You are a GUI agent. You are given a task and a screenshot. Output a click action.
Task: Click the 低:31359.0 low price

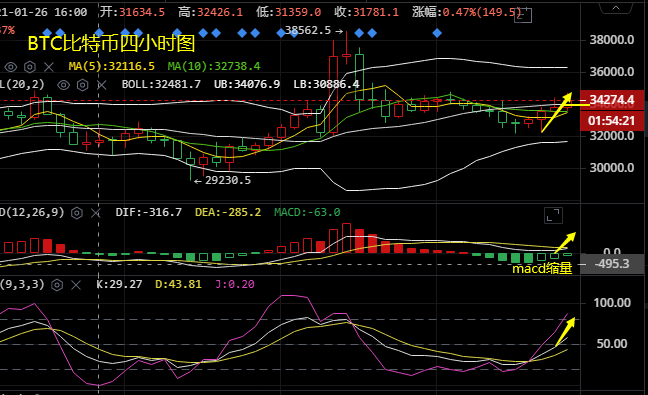point(288,12)
